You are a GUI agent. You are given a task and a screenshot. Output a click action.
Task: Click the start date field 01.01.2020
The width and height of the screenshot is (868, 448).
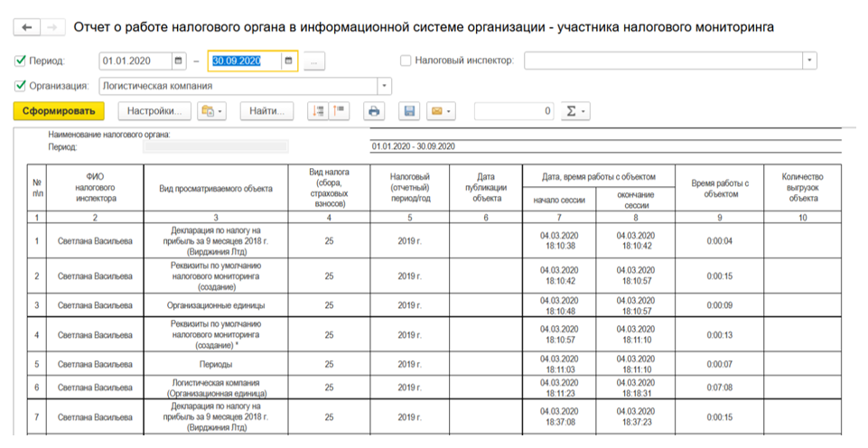pyautogui.click(x=135, y=61)
